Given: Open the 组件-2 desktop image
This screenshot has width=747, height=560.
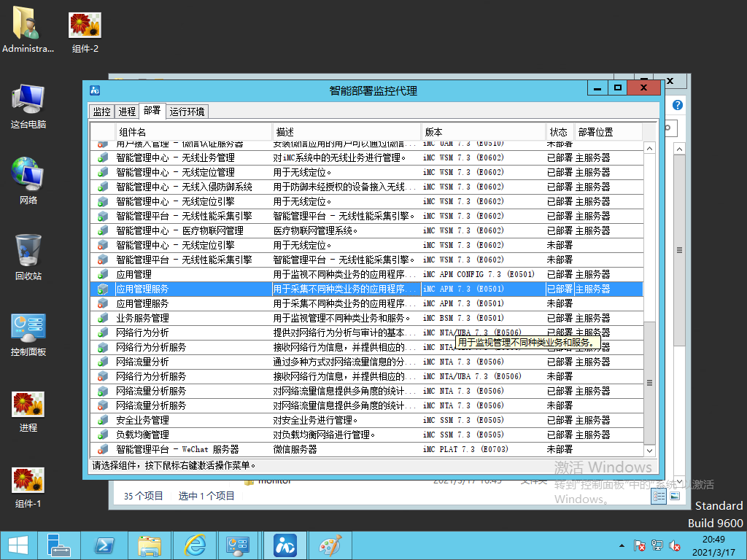Looking at the screenshot, I should [85, 32].
